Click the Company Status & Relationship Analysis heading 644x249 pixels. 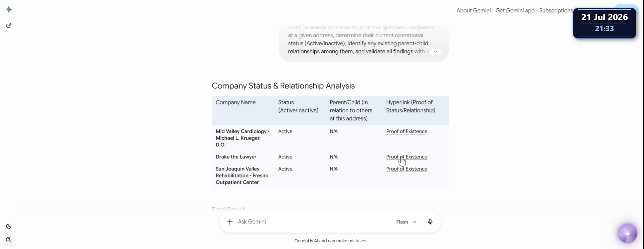(x=283, y=86)
